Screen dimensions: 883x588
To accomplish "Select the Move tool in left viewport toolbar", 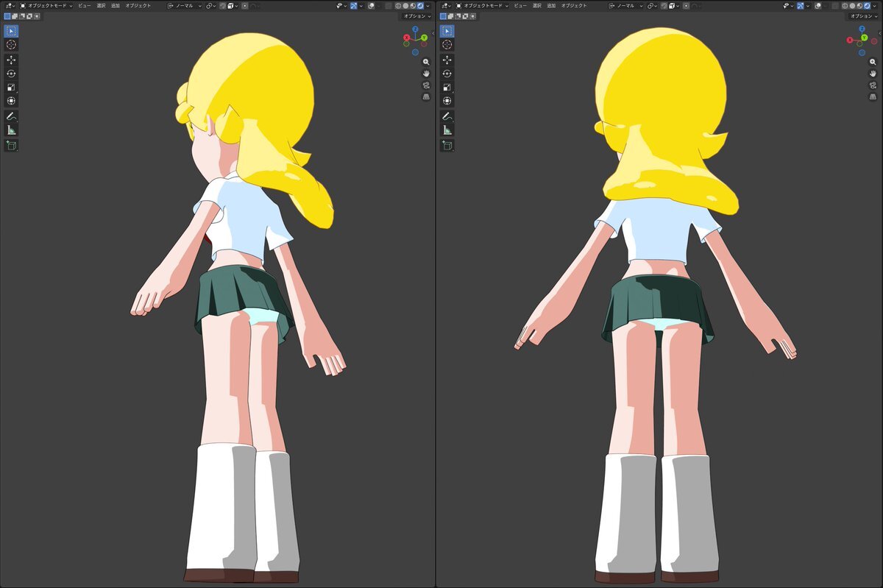I will pyautogui.click(x=11, y=60).
